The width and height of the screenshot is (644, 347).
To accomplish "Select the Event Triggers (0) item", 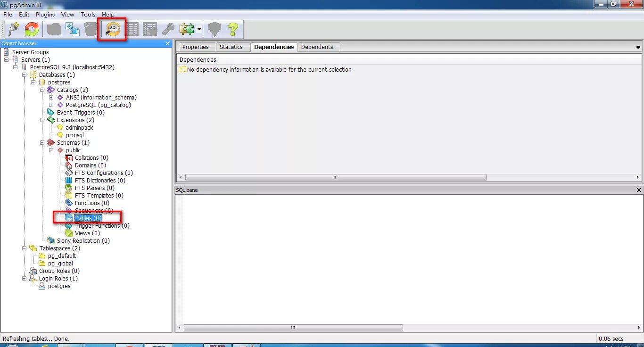I will [81, 113].
